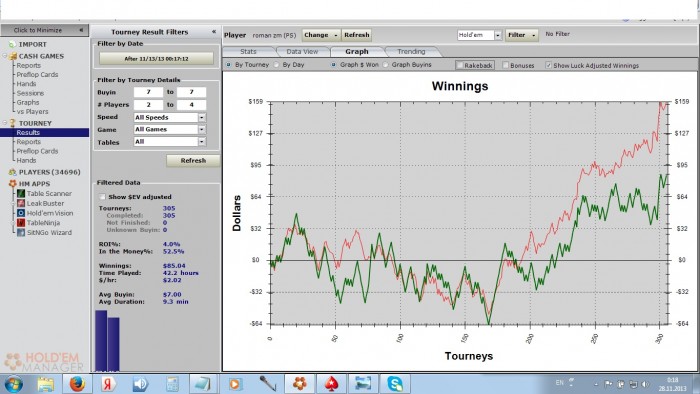Switch to the Trending tab
The image size is (700, 394).
click(411, 52)
